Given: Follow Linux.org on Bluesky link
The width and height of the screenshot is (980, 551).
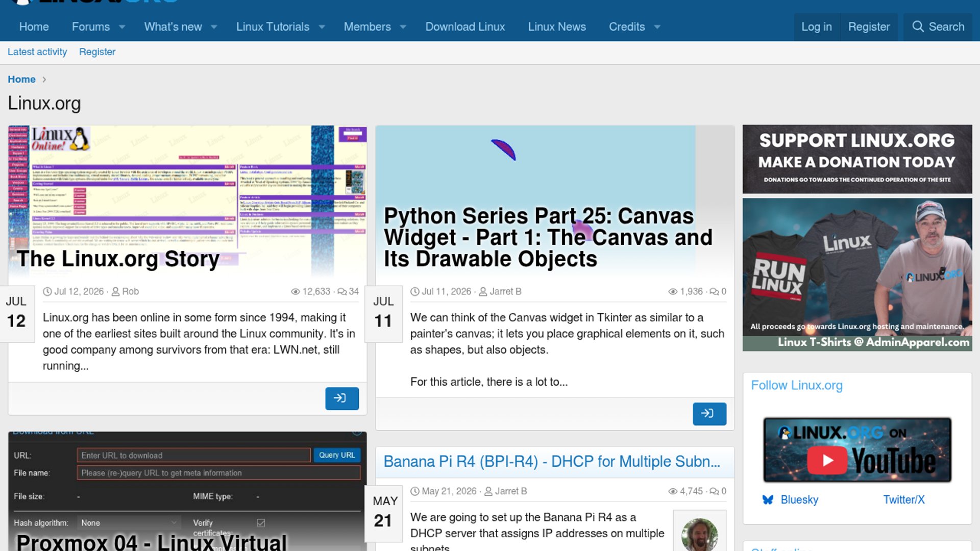Looking at the screenshot, I should (799, 499).
